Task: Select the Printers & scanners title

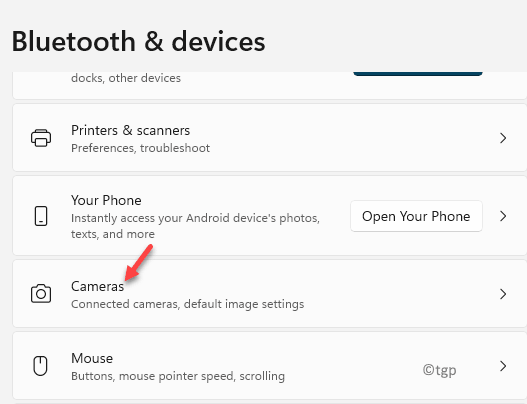Action: click(130, 130)
